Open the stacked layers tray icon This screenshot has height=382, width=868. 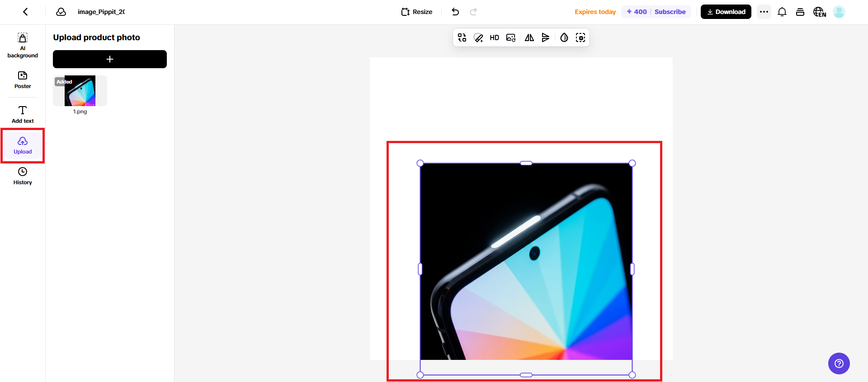(x=800, y=12)
